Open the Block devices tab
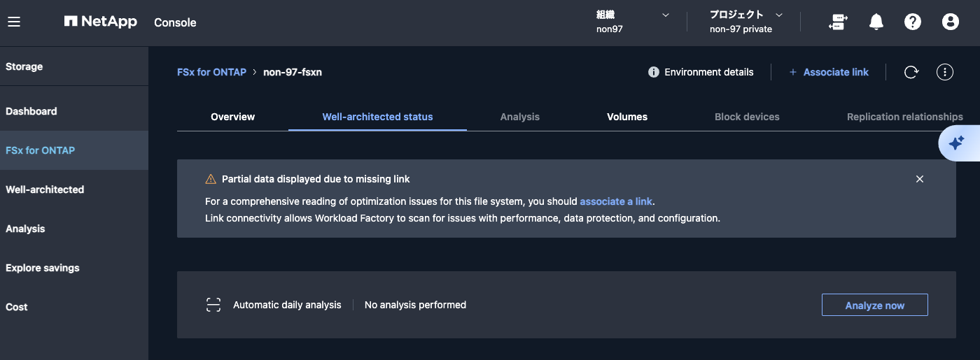 pos(747,117)
